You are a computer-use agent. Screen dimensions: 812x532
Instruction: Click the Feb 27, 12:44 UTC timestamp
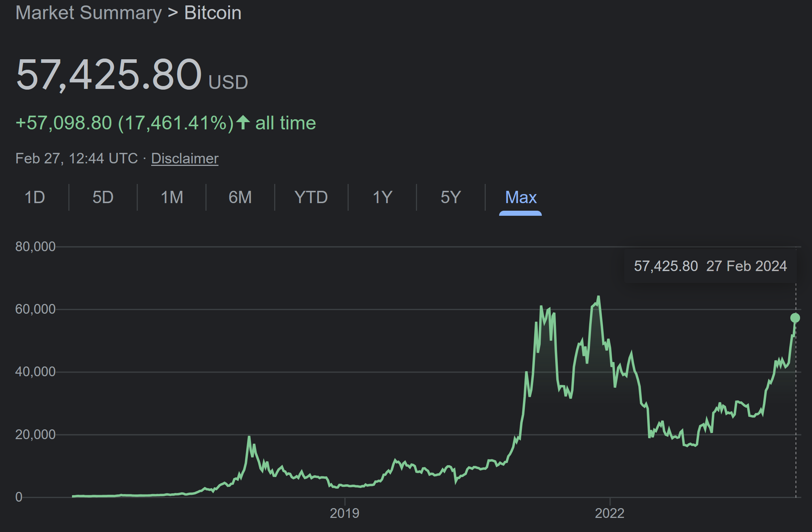point(77,158)
